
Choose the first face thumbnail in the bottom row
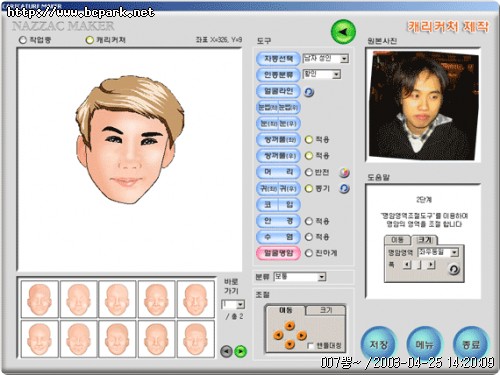coord(40,339)
